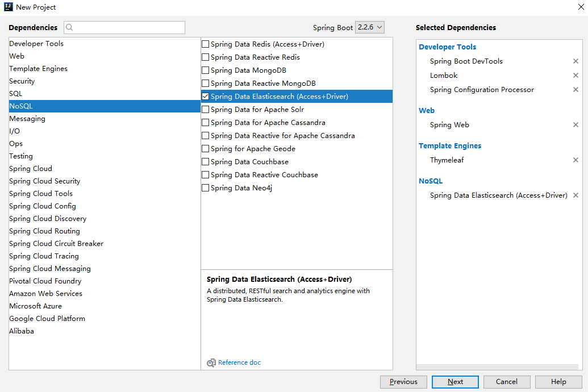588x392 pixels.
Task: Close the New Project dialog
Action: [x=581, y=7]
